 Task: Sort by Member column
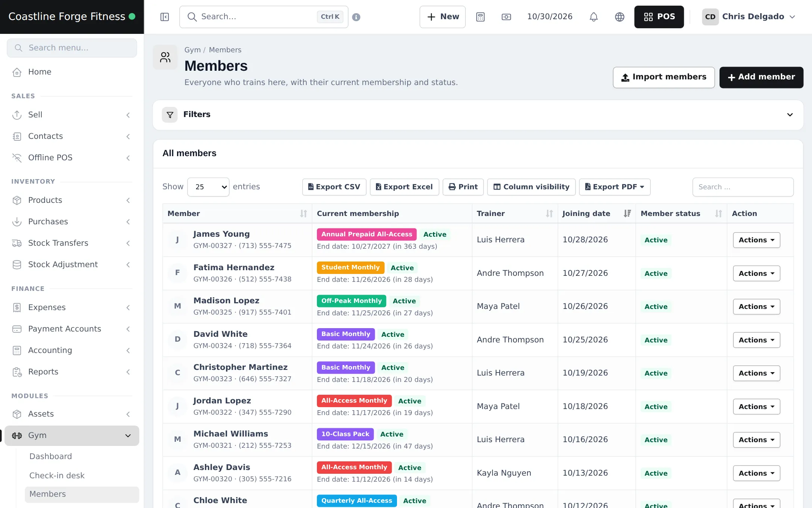237,214
